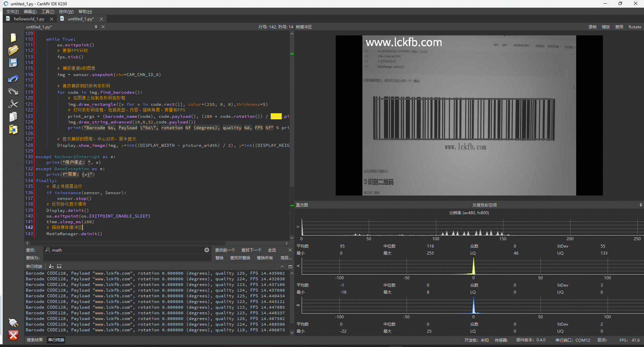Image resolution: width=644 pixels, height=347 pixels.
Task: Click the 替换为 replace input field
Action: point(127,258)
